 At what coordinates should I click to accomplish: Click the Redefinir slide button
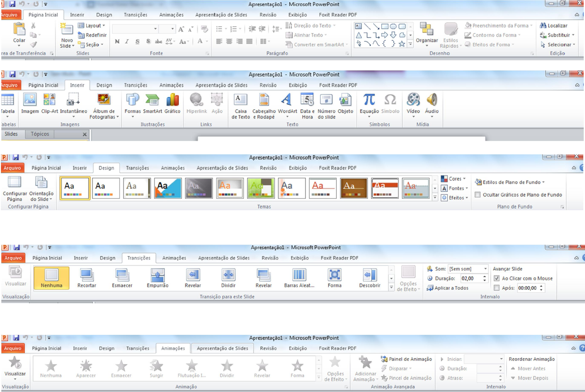click(x=92, y=35)
